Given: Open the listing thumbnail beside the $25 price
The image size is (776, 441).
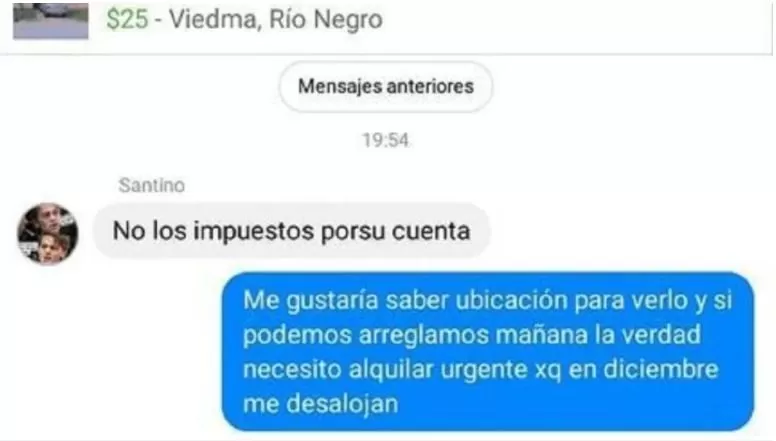Looking at the screenshot, I should coord(50,21).
